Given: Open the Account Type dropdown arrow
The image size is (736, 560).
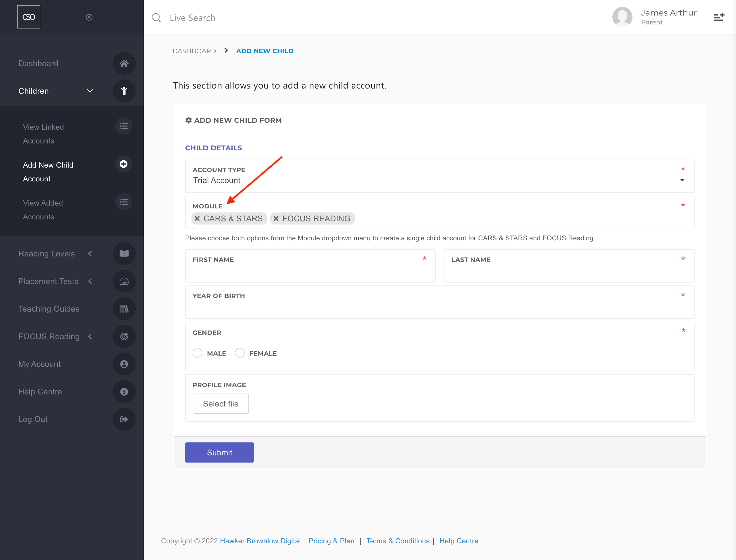Looking at the screenshot, I should (682, 180).
